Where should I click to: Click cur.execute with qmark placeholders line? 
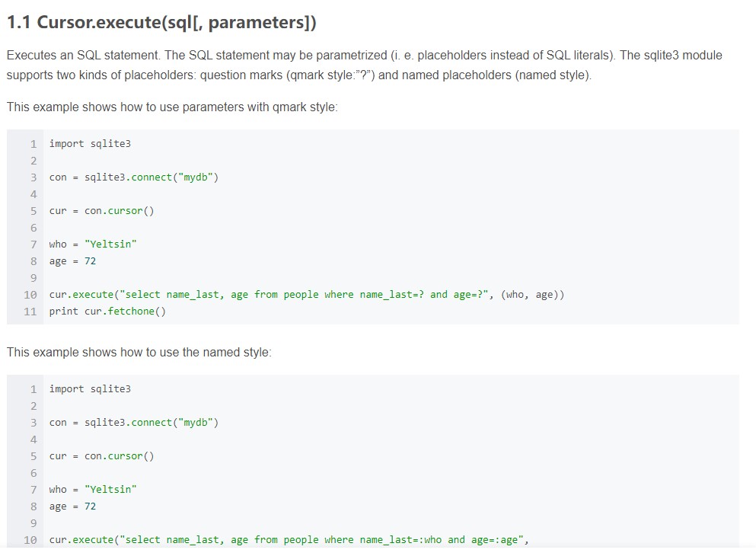[x=307, y=295]
